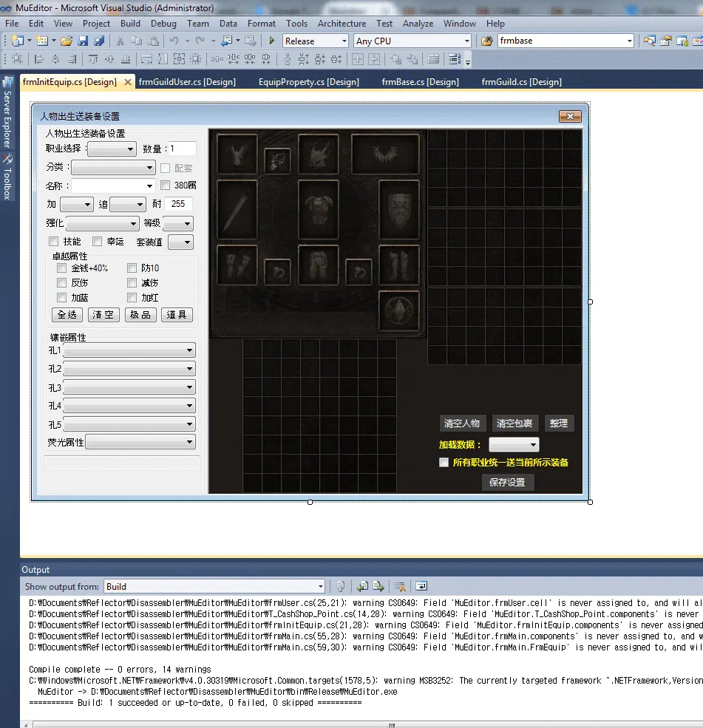
Task: Open the 荧光属性 dropdown
Action: [x=140, y=442]
